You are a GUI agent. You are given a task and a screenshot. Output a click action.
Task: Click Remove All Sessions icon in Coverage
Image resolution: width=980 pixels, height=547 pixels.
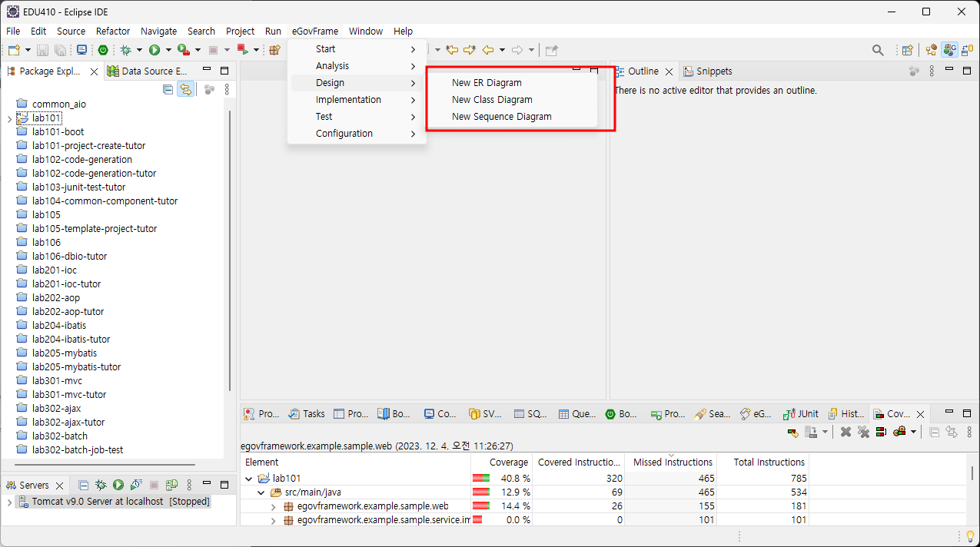(x=863, y=432)
